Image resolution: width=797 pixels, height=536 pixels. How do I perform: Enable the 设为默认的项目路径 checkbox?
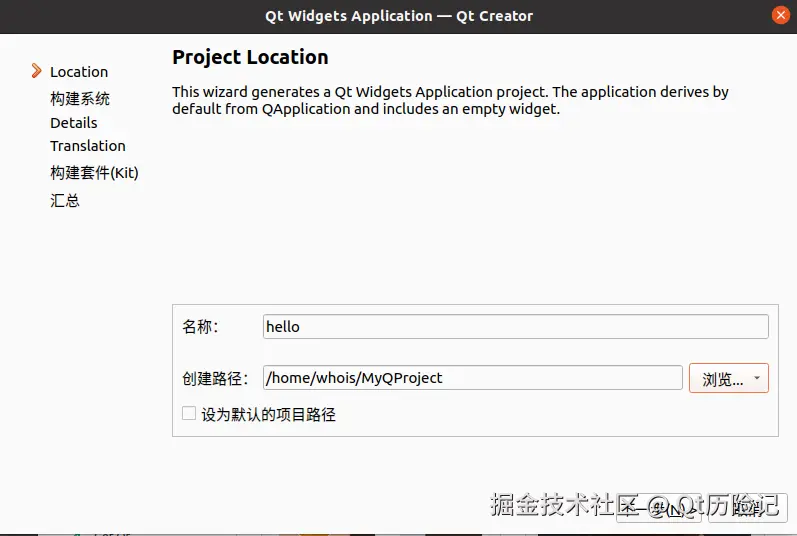pyautogui.click(x=189, y=414)
